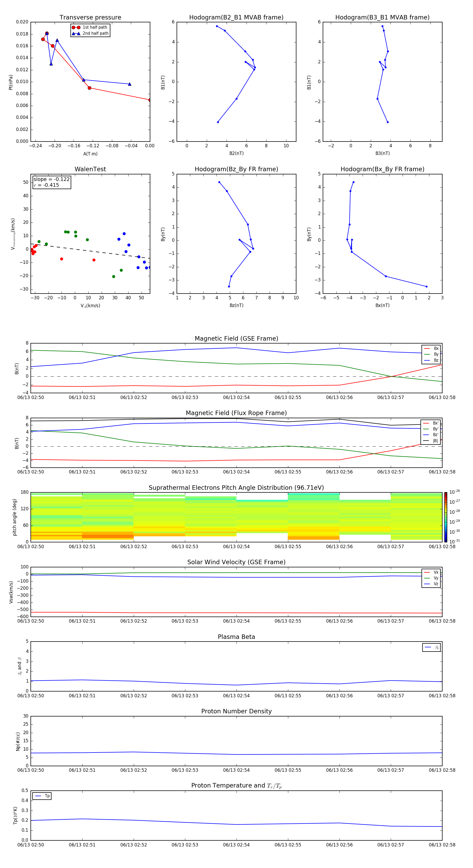The image size is (473, 868).
Task: Click the 'Bz(nT)' x-axis label
Action: coord(236,305)
